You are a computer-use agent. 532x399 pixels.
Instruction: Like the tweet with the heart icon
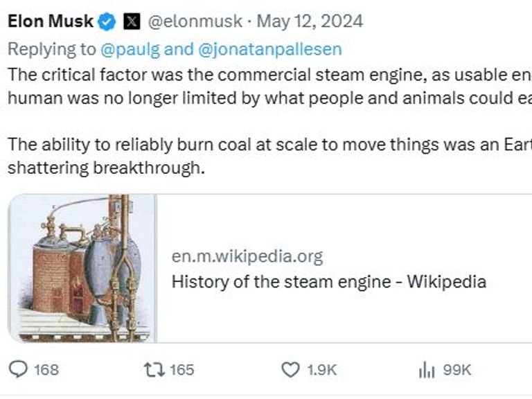point(290,370)
